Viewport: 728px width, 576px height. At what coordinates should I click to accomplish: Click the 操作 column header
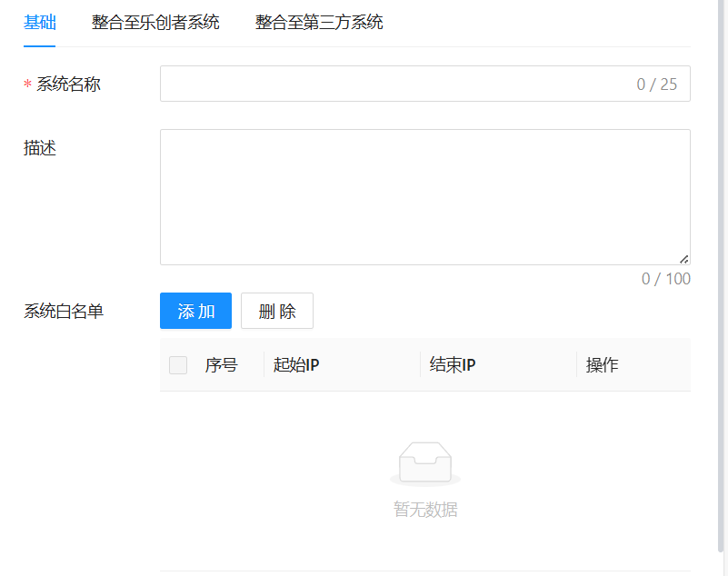[x=602, y=365]
